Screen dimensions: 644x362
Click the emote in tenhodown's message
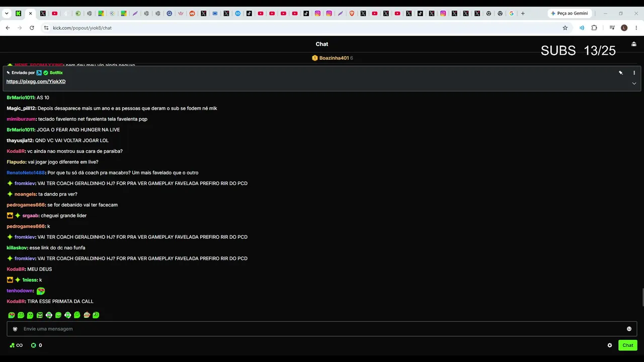41,291
